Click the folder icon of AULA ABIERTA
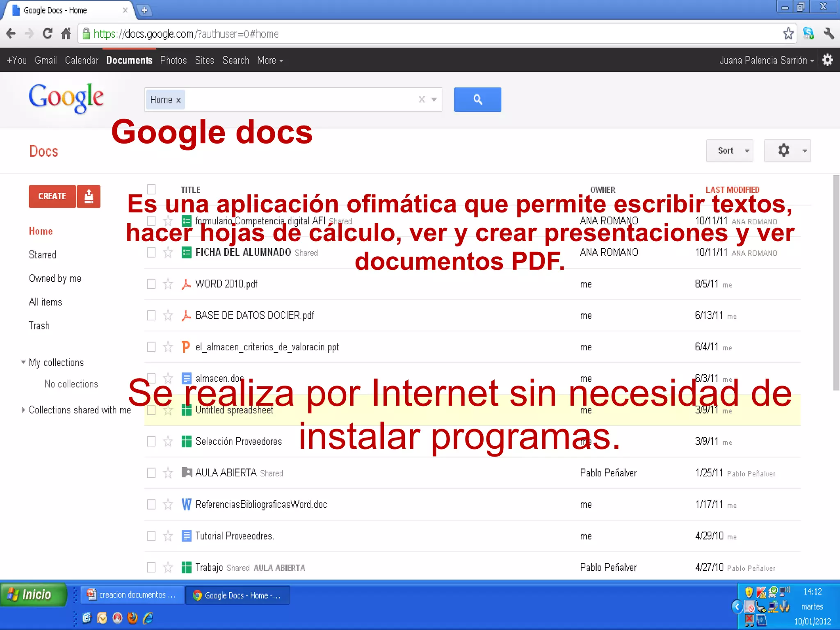 point(187,472)
